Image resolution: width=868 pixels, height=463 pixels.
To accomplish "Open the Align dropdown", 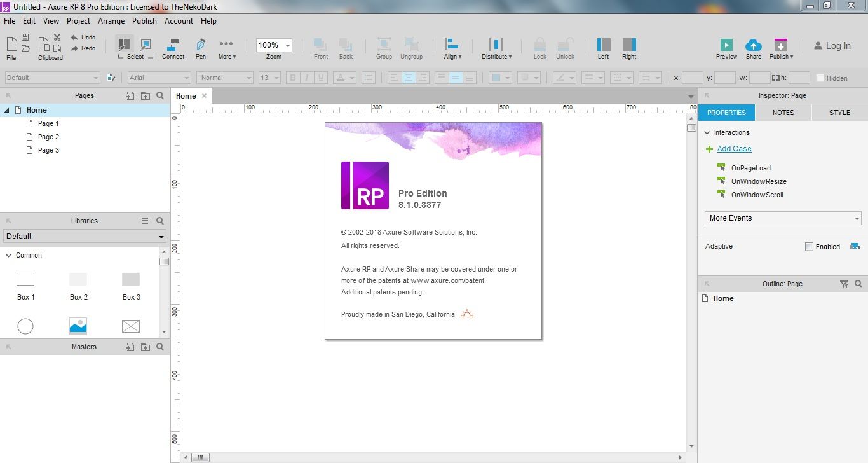I will (x=452, y=48).
